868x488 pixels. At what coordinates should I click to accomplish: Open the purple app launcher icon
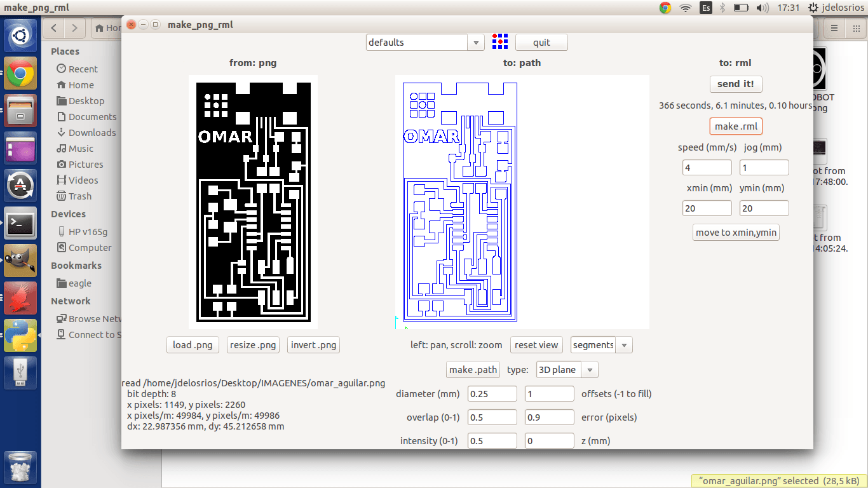[x=20, y=149]
